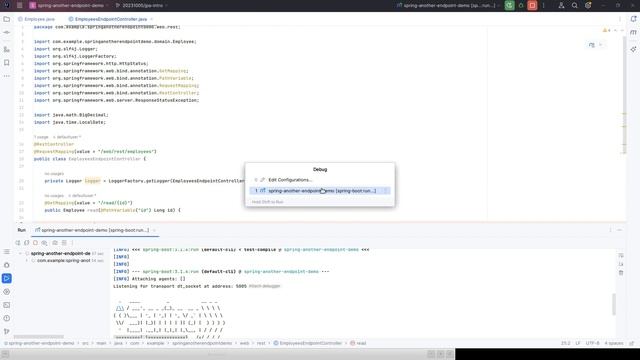Open the Notifications tool window icon top right
Image resolution: width=640 pixels, height=360 pixels.
[633, 19]
